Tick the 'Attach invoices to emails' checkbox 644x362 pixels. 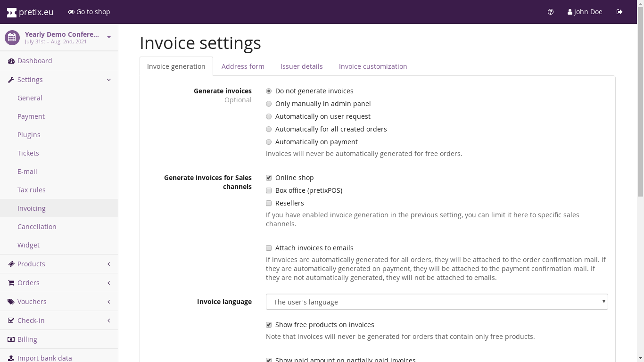pyautogui.click(x=269, y=248)
